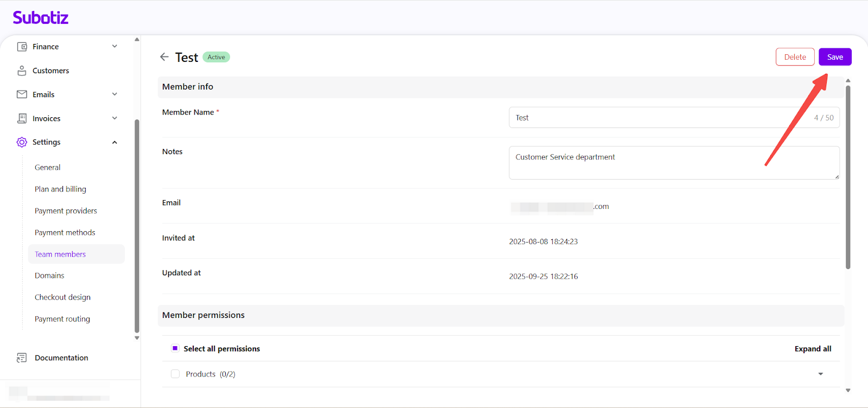Screen dimensions: 868x408
Task: Click the Subotiz logo
Action: point(41,18)
